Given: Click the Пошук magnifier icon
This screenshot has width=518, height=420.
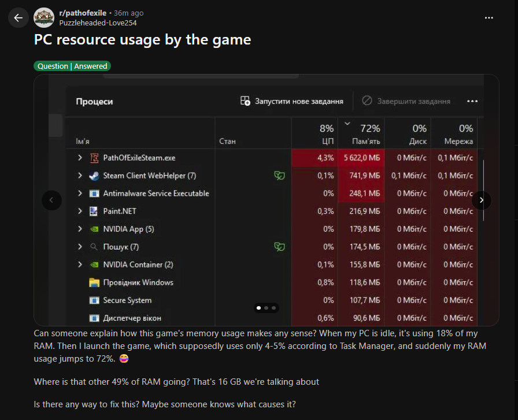Looking at the screenshot, I should [94, 247].
